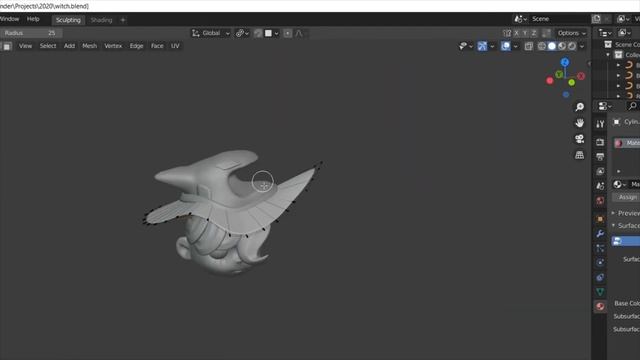Click the Scene name field

(560, 19)
